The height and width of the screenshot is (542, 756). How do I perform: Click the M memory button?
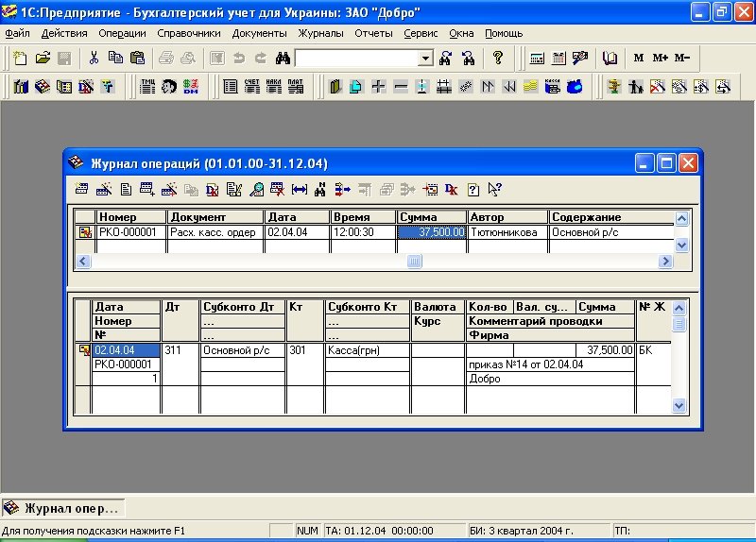639,58
